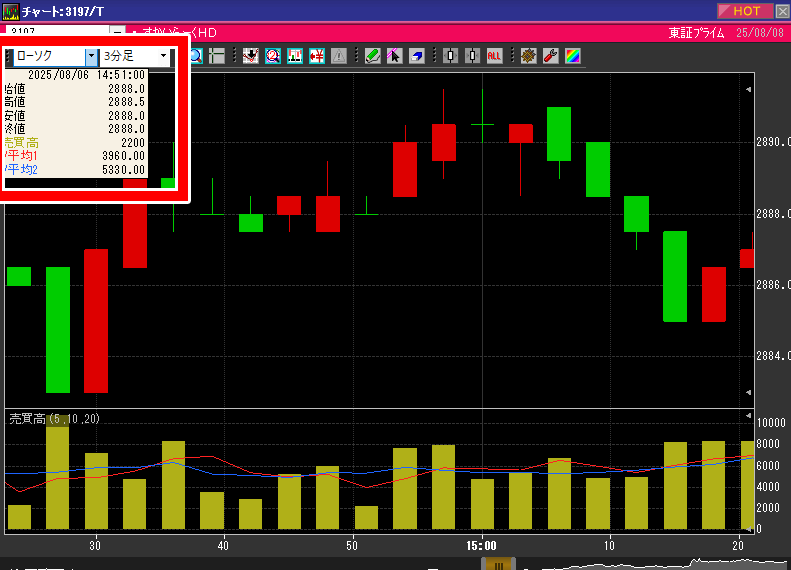Click the HOT button in title bar
Screen dimensions: 791x570
coord(746,11)
